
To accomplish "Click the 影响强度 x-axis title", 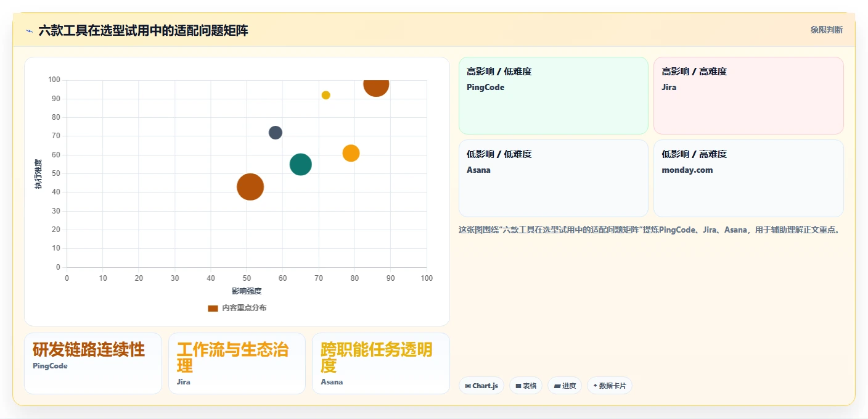I will 247,291.
